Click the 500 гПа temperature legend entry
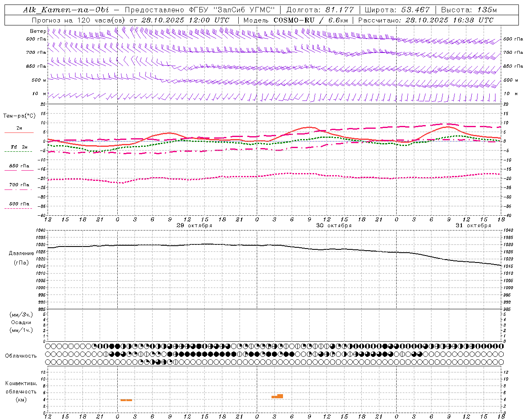 tap(19, 204)
